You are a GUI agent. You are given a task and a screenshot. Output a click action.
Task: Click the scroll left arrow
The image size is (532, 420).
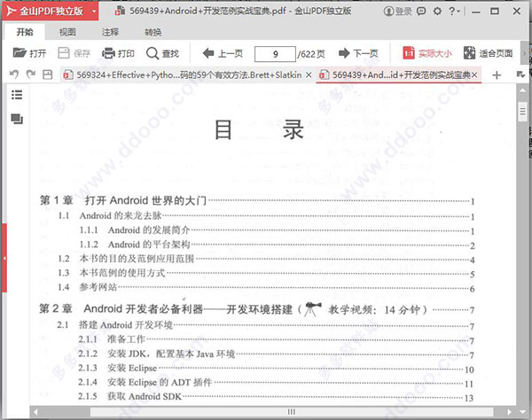pyautogui.click(x=35, y=412)
